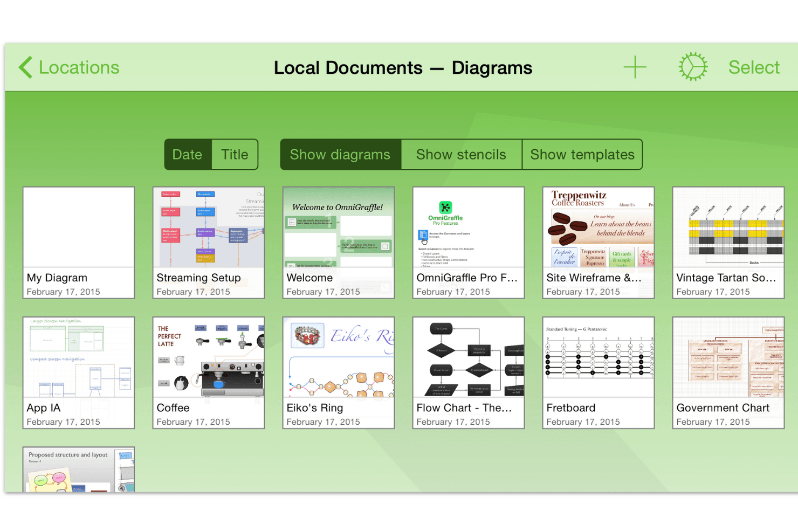Click the 'Local Documents — Diagrams' header title
The image size is (798, 532).
[x=403, y=68]
